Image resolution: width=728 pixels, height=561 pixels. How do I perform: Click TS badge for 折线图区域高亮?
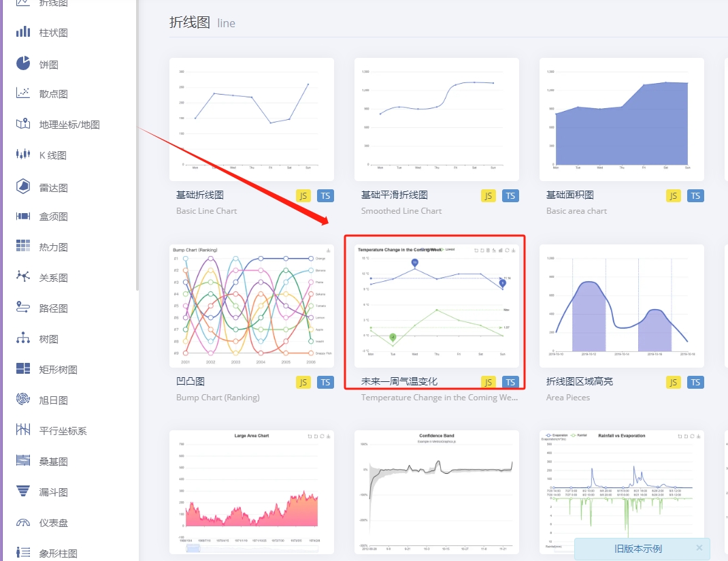pos(695,382)
